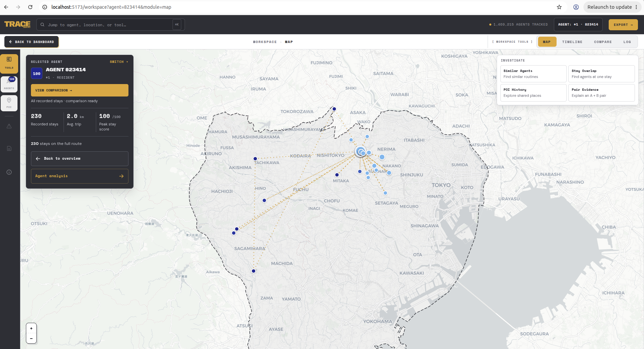
Task: Open the browser profile icon
Action: (x=576, y=7)
